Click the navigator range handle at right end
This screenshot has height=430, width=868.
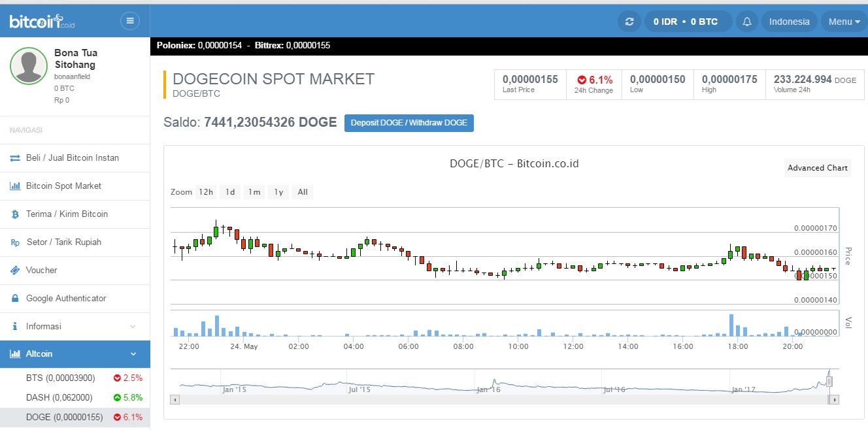829,382
